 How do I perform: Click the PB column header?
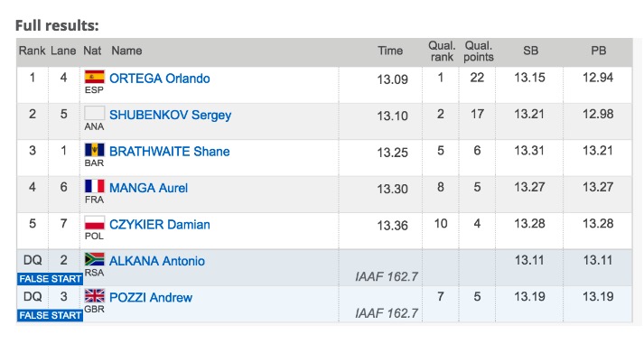coord(599,51)
